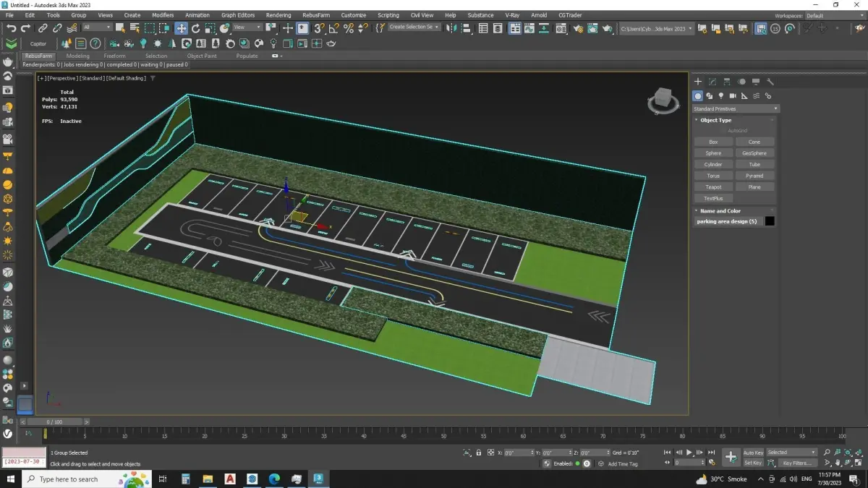This screenshot has width=868, height=488.
Task: Switch to the Modeling ribbon tab
Action: pyautogui.click(x=77, y=56)
